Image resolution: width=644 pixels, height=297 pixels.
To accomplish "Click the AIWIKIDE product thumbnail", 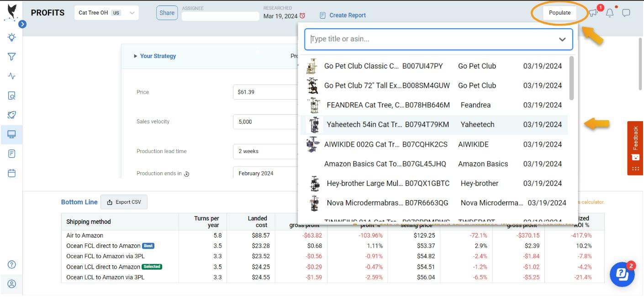I will point(313,144).
